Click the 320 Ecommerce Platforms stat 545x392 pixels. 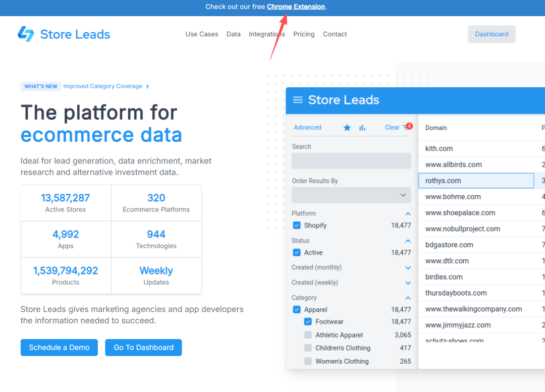pos(156,203)
